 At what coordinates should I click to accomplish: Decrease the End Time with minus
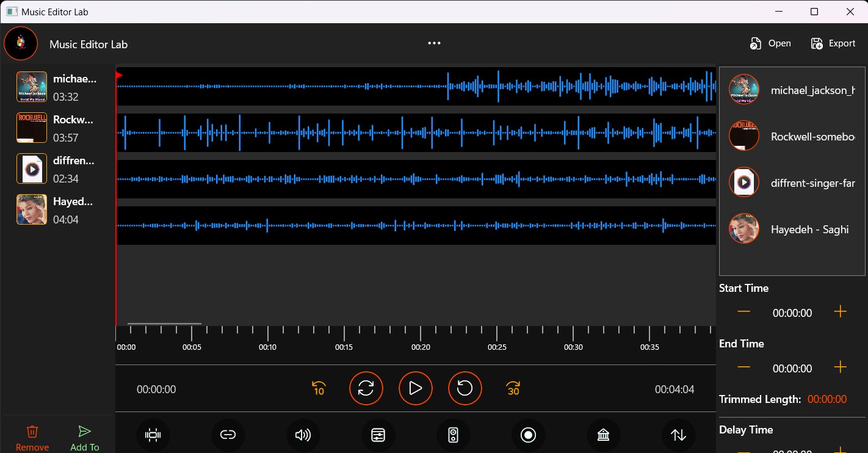click(743, 367)
